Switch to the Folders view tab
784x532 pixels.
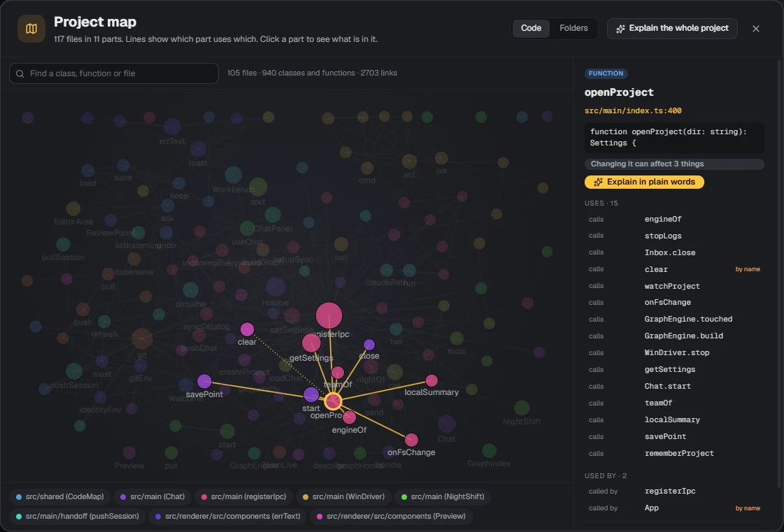point(573,28)
